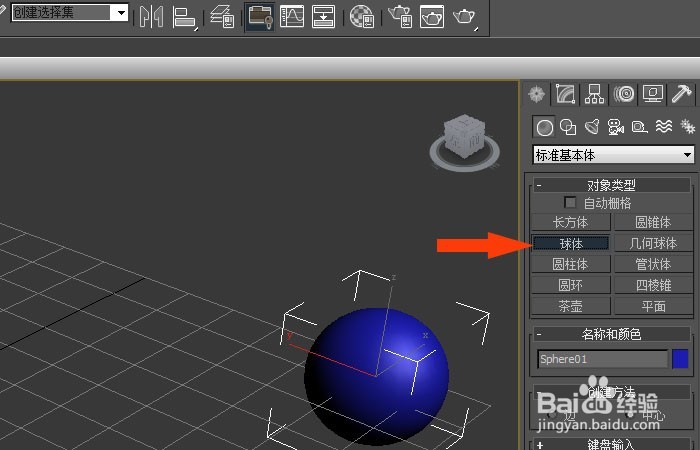Open the 标准基本体 primitive type dropdown

click(613, 155)
